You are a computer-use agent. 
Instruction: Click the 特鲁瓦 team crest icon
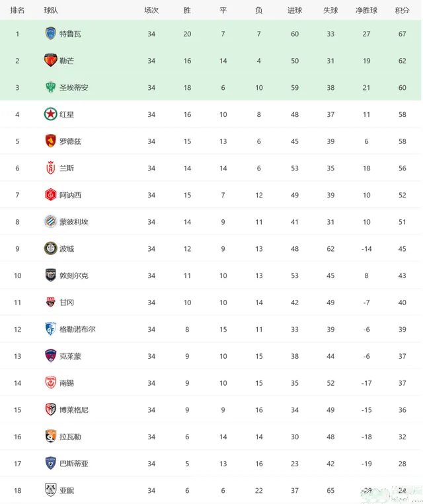tap(50, 34)
